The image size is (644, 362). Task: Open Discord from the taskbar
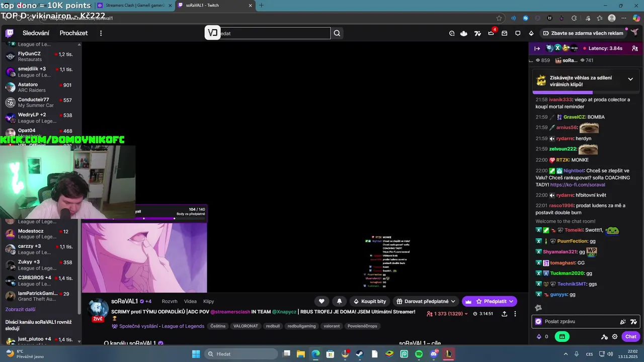tap(434, 354)
